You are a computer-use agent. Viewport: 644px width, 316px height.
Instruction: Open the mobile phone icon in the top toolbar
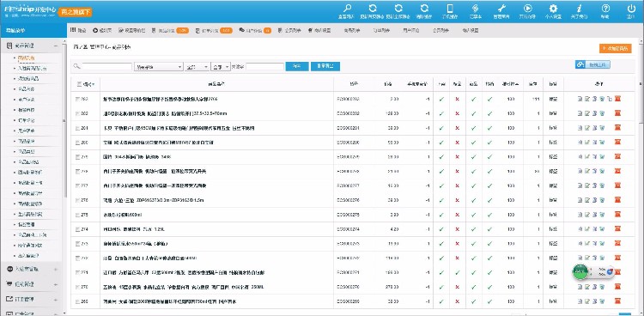click(x=450, y=9)
